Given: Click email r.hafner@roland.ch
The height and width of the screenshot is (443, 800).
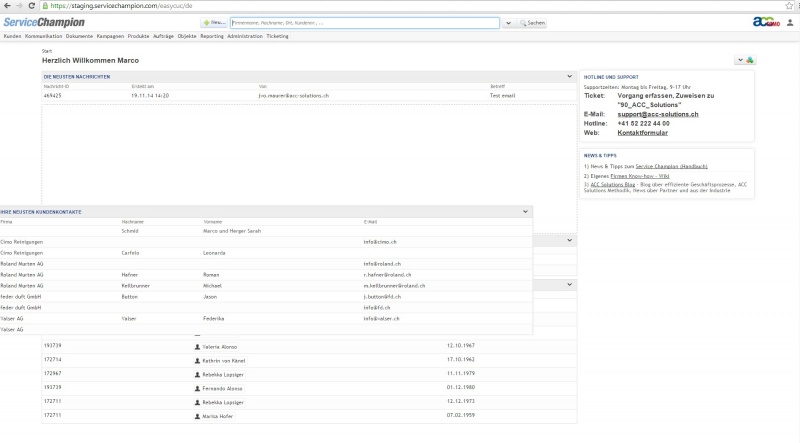Looking at the screenshot, I should point(387,275).
